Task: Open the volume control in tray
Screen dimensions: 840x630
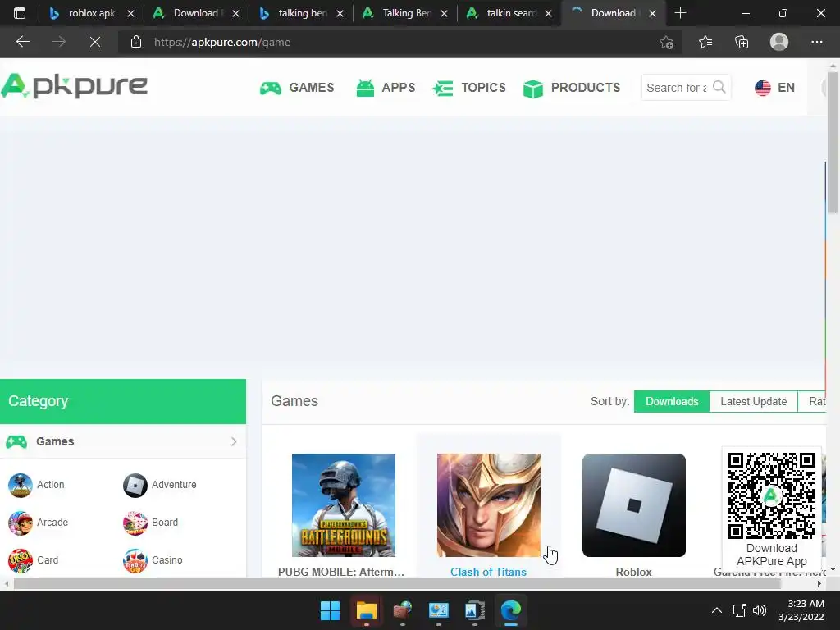Action: point(759,610)
